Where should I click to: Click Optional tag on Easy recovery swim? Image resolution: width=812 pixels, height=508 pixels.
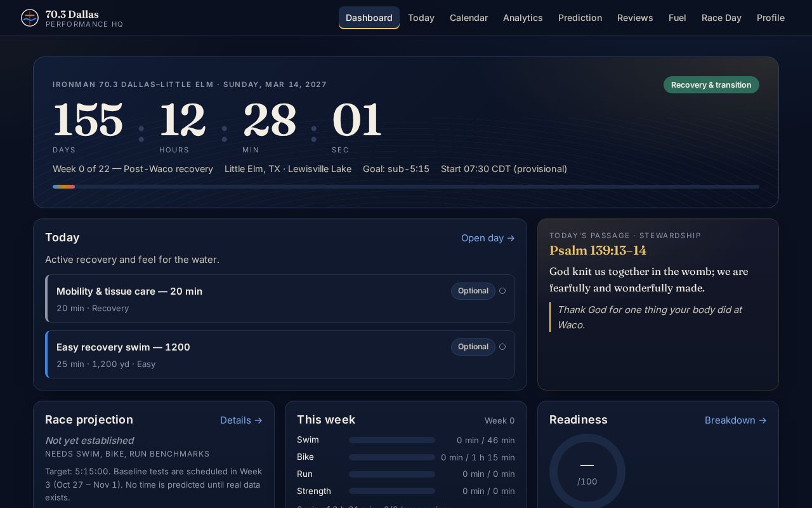473,347
